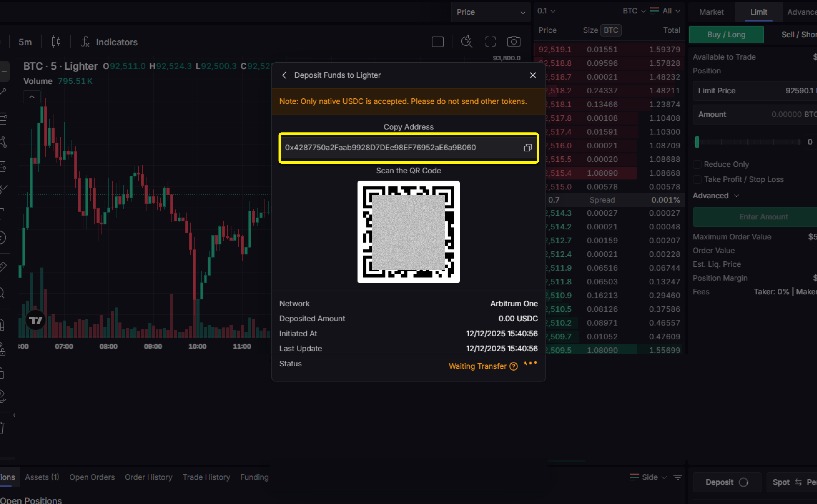Open the Side dropdown near the bottom panel
The height and width of the screenshot is (504, 817).
(654, 477)
